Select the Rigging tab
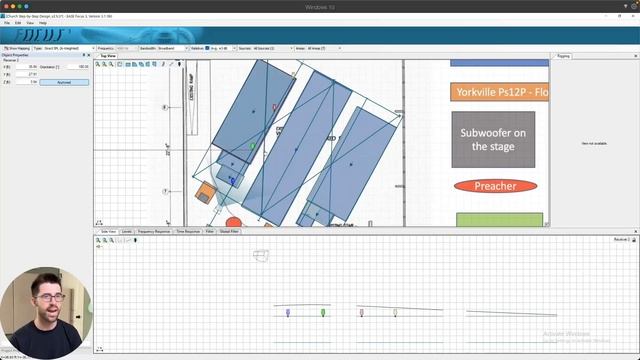 (563, 56)
